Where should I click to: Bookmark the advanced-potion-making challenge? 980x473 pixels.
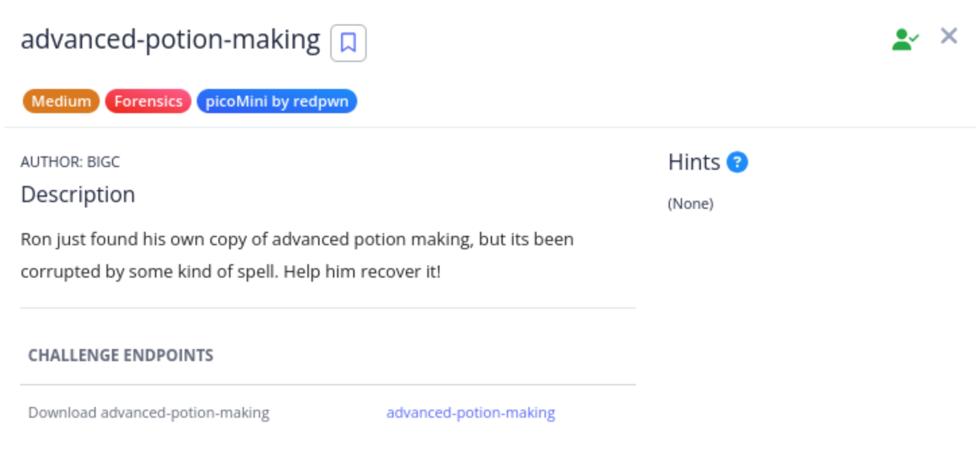tap(348, 43)
